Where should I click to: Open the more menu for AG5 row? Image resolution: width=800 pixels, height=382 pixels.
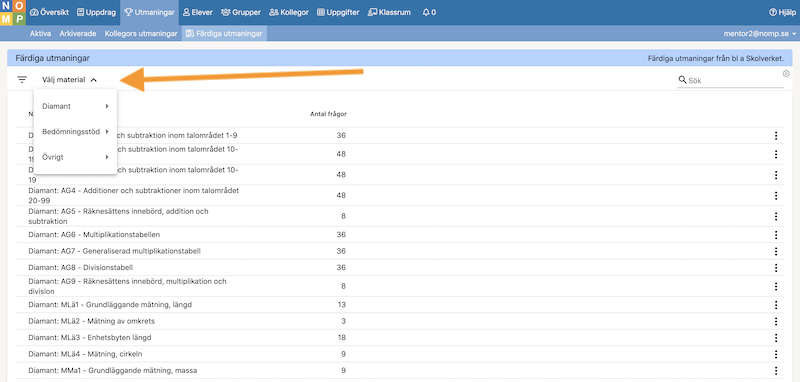pyautogui.click(x=776, y=216)
